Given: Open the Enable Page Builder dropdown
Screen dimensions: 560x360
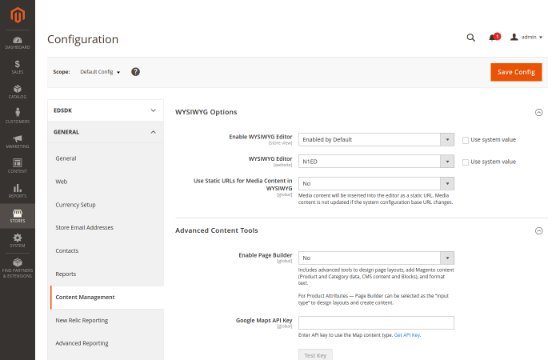Looking at the screenshot, I should tap(376, 258).
